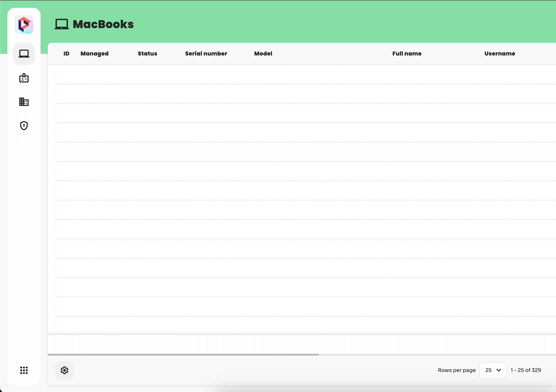Click the 1 - 25 of 329 pagination text
Image resolution: width=556 pixels, height=392 pixels.
point(526,370)
